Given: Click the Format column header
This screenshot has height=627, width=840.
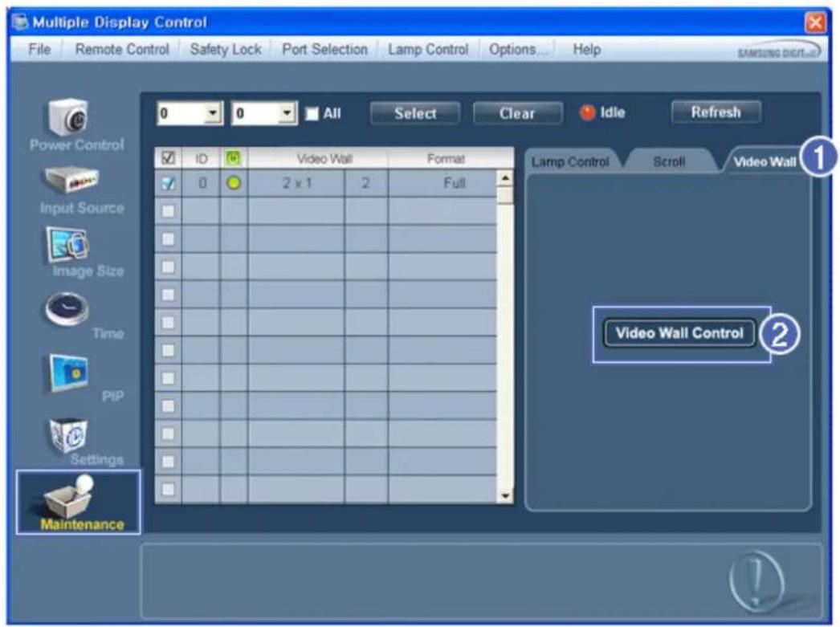Looking at the screenshot, I should (x=445, y=159).
